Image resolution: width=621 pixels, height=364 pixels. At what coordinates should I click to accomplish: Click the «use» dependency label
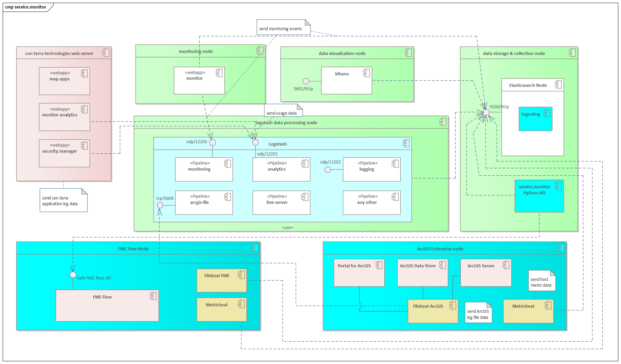(x=288, y=227)
